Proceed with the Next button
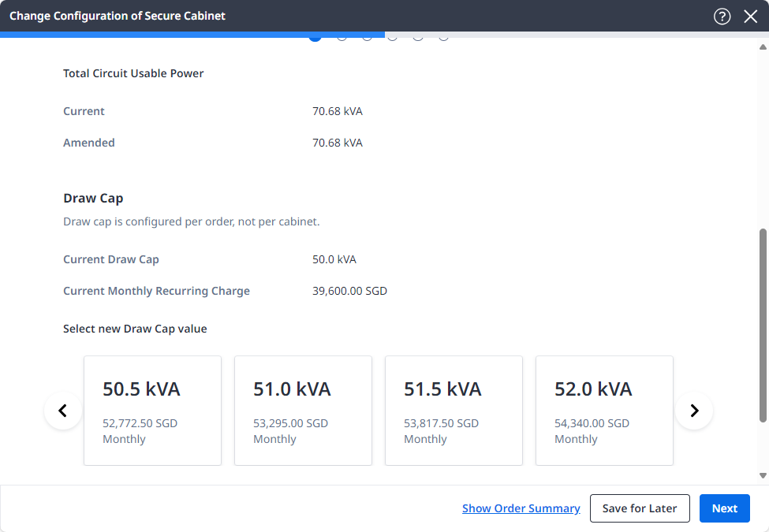Image resolution: width=769 pixels, height=532 pixels. tap(724, 508)
